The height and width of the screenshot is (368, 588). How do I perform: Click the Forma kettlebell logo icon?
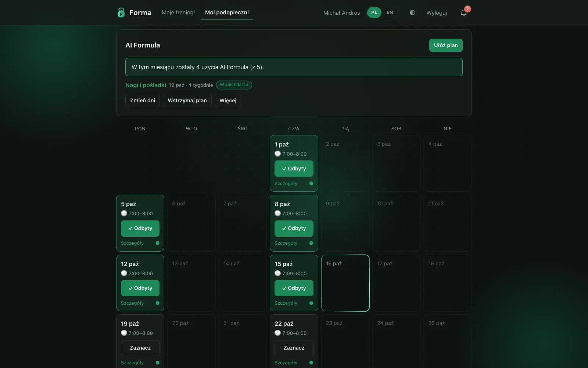[x=121, y=13]
